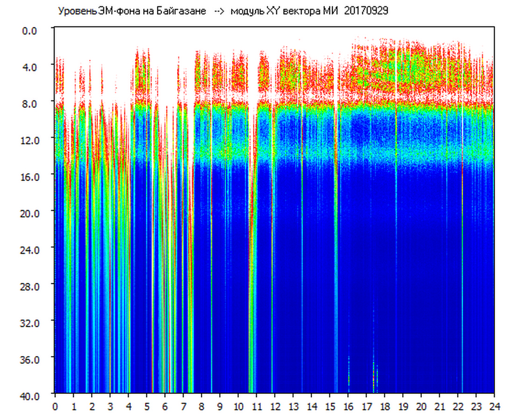Click hour '22' on the time axis
Viewport: 512px width, 420px height.
tap(458, 406)
